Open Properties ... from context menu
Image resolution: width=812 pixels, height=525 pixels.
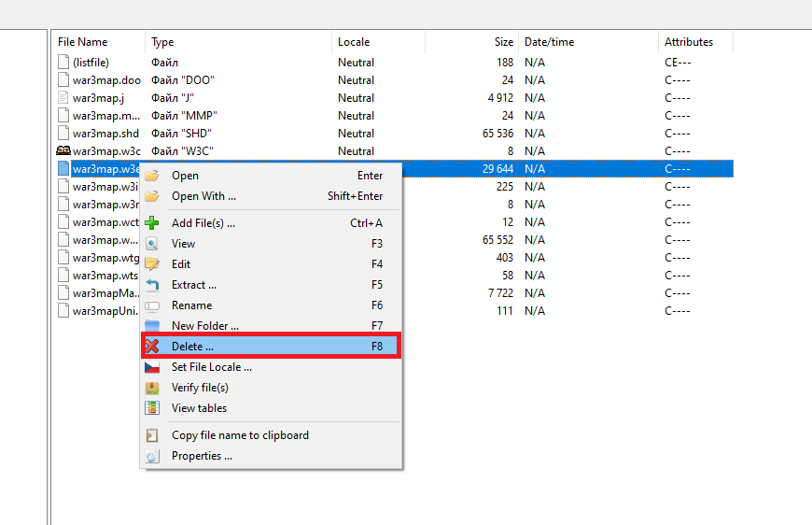pos(271,456)
